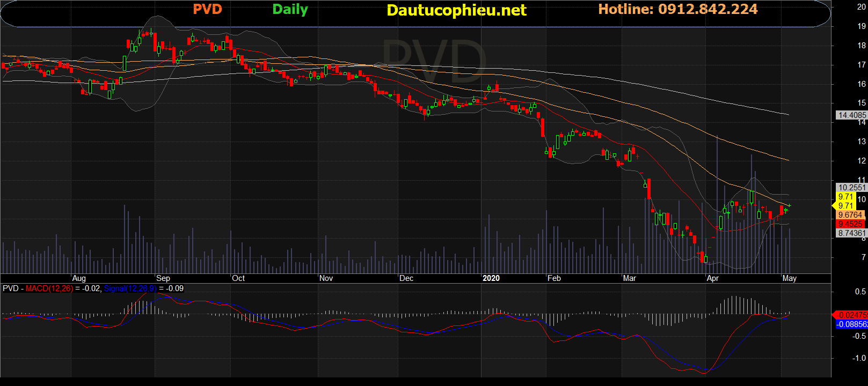Image resolution: width=868 pixels, height=386 pixels.
Task: Click the Mar label on the time axis
Action: click(x=629, y=278)
